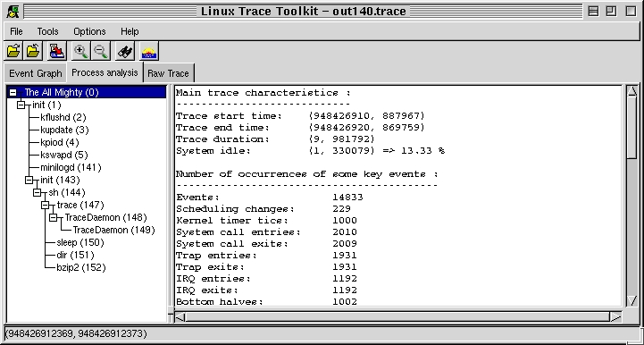The image size is (644, 345).
Task: Select minilogd (141) in process tree
Action: pos(71,167)
